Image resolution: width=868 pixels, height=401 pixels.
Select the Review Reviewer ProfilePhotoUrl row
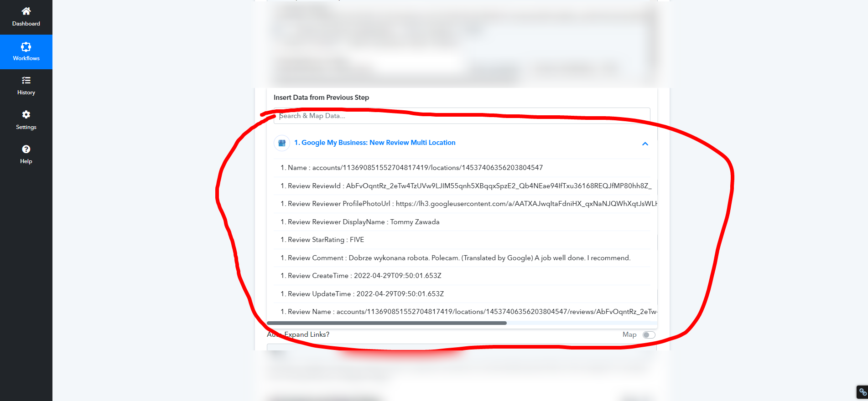point(462,204)
